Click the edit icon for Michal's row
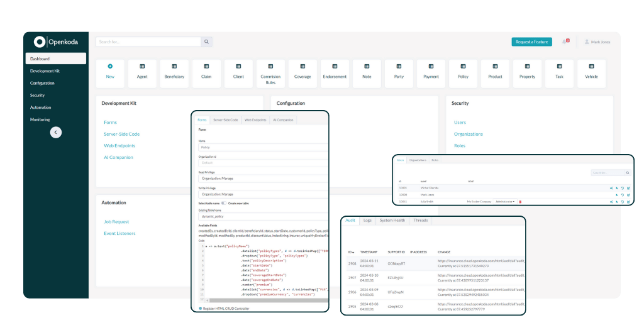The width and height of the screenshot is (644, 330). 628,188
